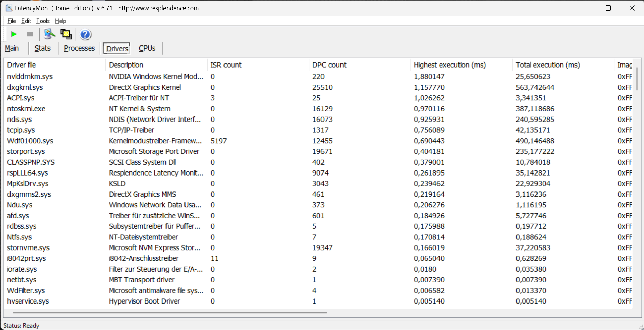The height and width of the screenshot is (330, 644).
Task: Select the ACPI.sys driver row
Action: (318, 98)
